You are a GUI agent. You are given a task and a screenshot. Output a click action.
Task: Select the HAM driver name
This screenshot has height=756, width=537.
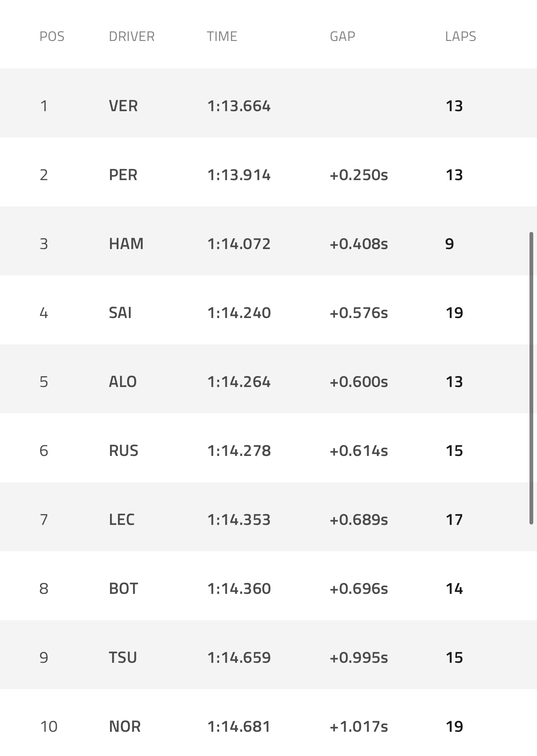coord(126,244)
